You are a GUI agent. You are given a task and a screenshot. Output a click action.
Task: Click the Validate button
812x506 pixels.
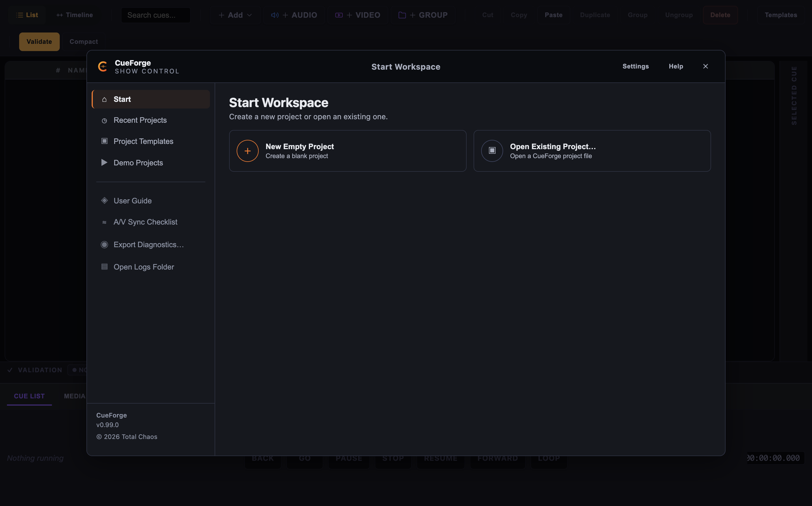click(39, 42)
